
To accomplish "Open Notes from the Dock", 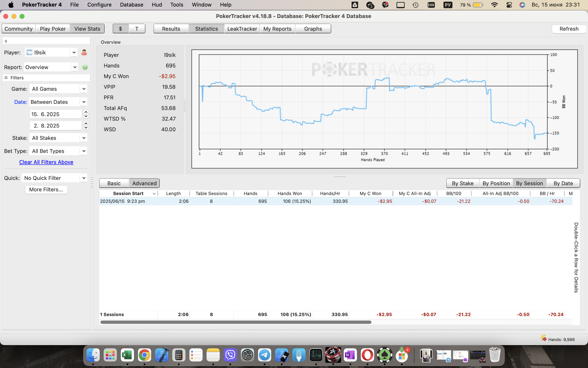I will click(x=213, y=355).
